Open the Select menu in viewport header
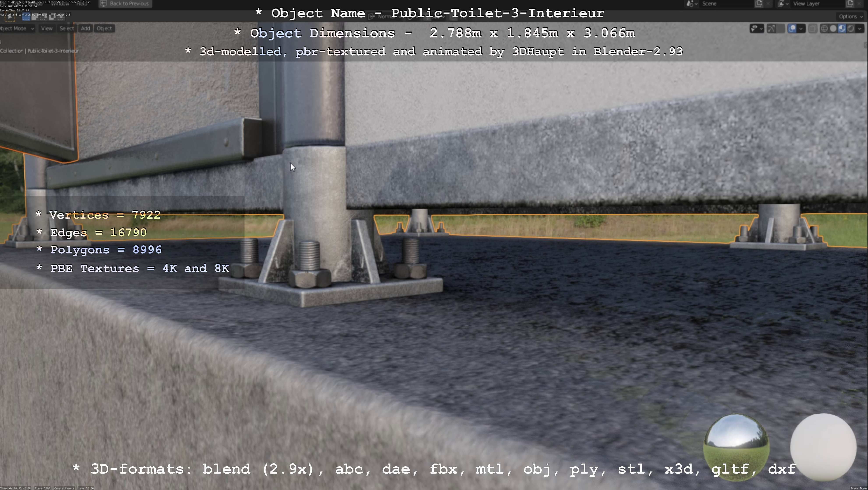Viewport: 868px width, 490px height. [67, 29]
